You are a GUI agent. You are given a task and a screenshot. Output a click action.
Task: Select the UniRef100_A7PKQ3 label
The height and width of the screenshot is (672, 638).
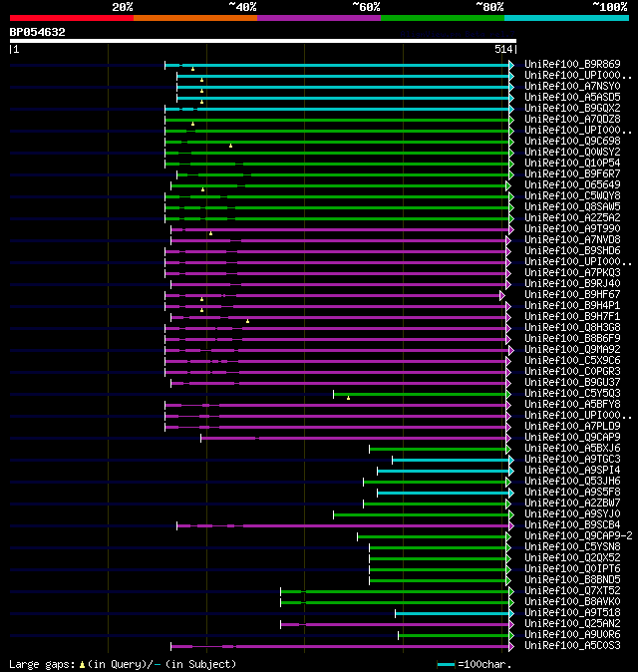click(572, 272)
